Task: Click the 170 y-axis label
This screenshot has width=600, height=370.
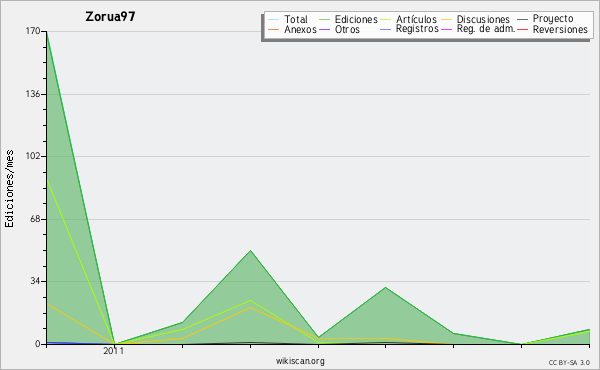Action: pos(33,31)
